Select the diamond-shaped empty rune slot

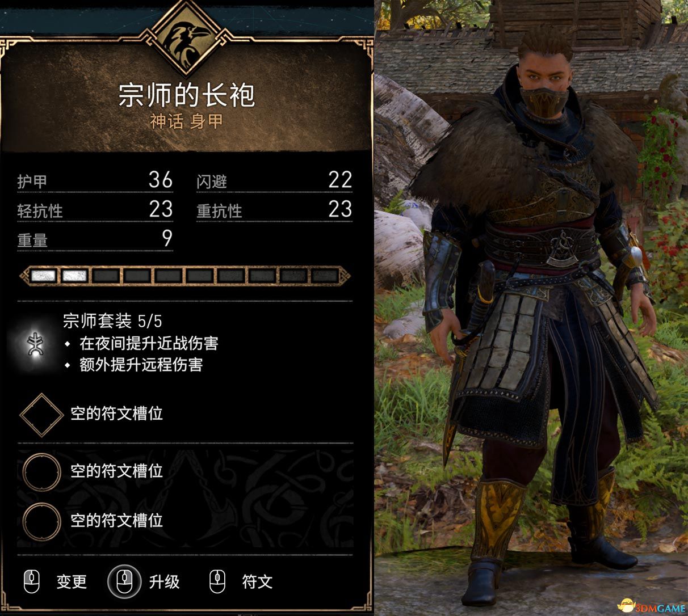pyautogui.click(x=41, y=415)
